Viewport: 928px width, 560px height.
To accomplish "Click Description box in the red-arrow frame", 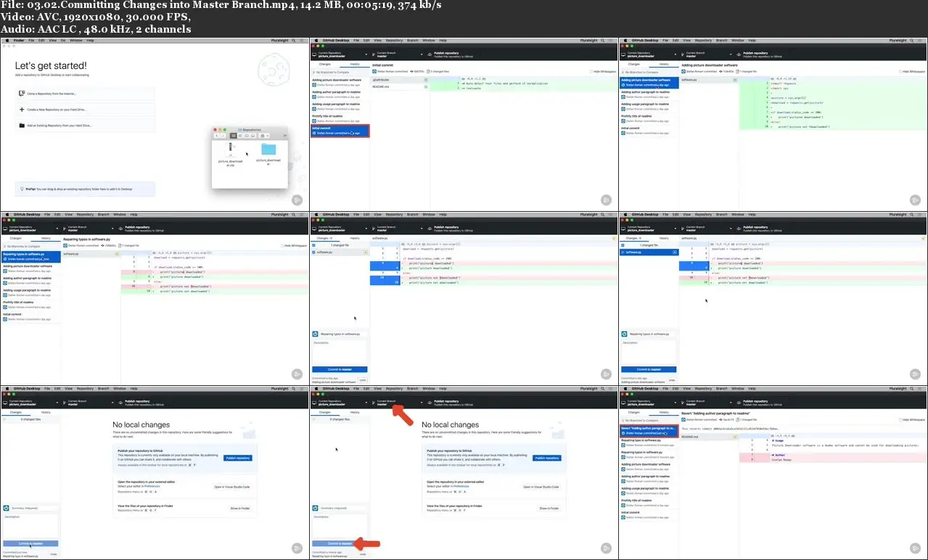I will coord(340,526).
